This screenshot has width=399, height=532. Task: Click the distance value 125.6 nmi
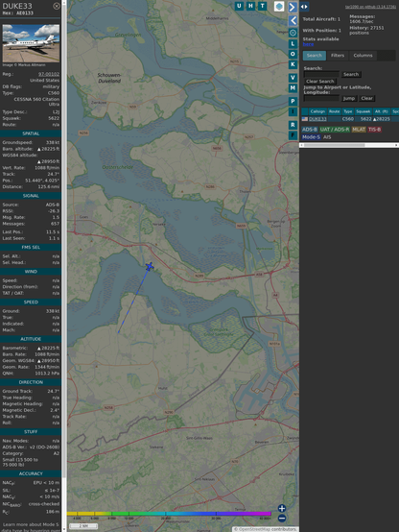[x=48, y=187]
